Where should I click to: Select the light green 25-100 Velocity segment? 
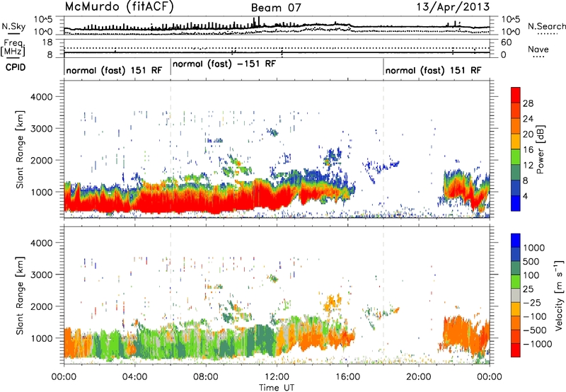(516, 282)
